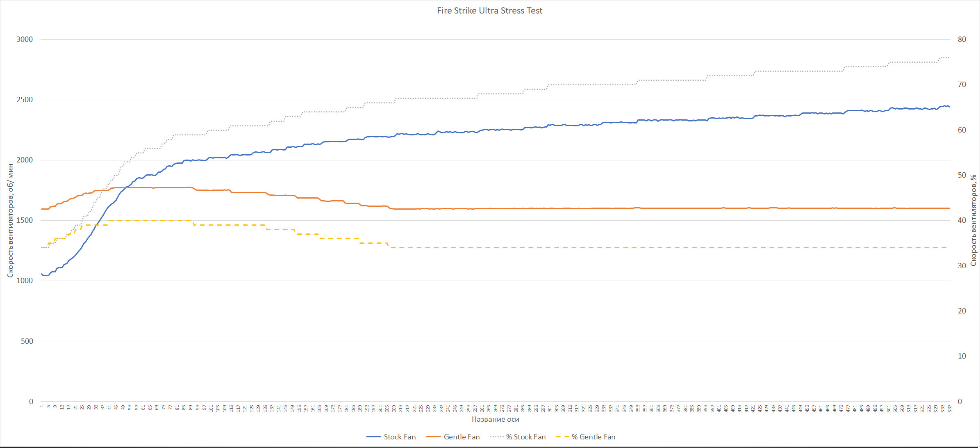Image resolution: width=980 pixels, height=448 pixels.
Task: Click the 20 label on right axis
Action: (962, 311)
